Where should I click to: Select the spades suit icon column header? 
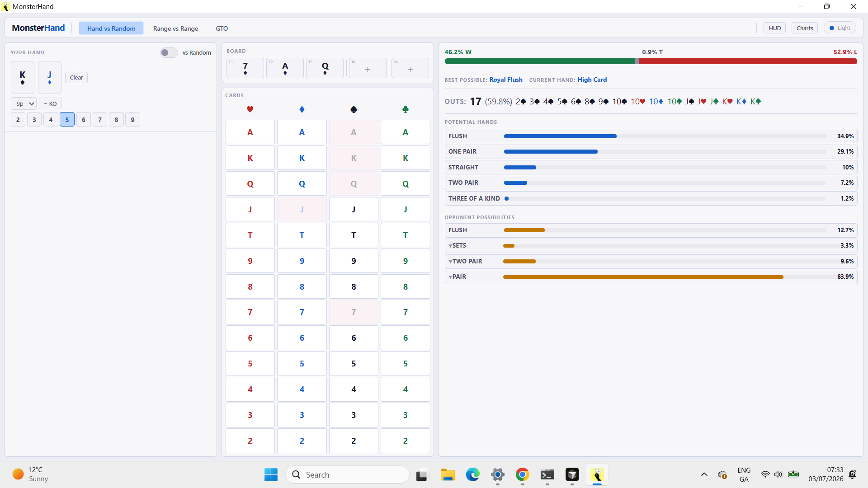354,109
